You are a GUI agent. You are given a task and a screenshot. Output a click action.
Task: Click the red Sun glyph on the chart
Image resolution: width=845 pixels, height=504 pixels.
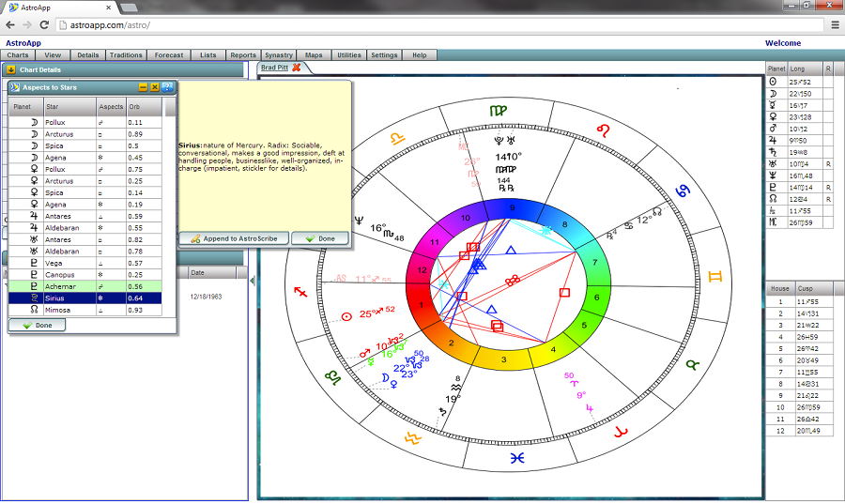tap(346, 317)
